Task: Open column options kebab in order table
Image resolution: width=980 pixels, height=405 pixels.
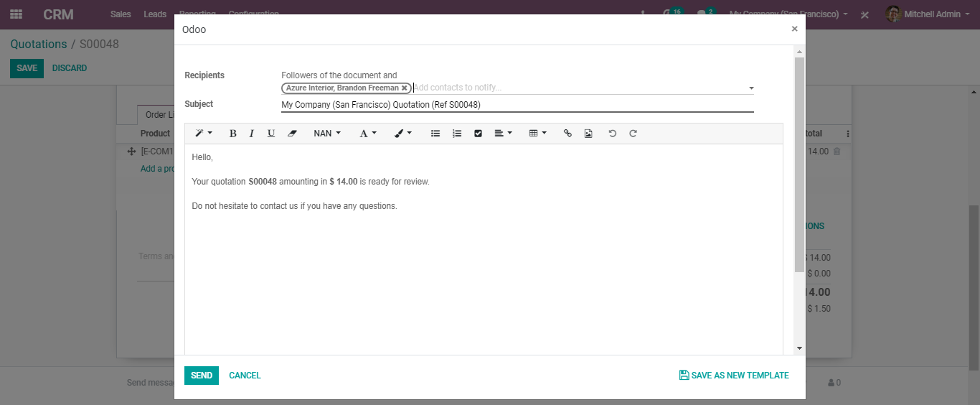Action: point(847,134)
